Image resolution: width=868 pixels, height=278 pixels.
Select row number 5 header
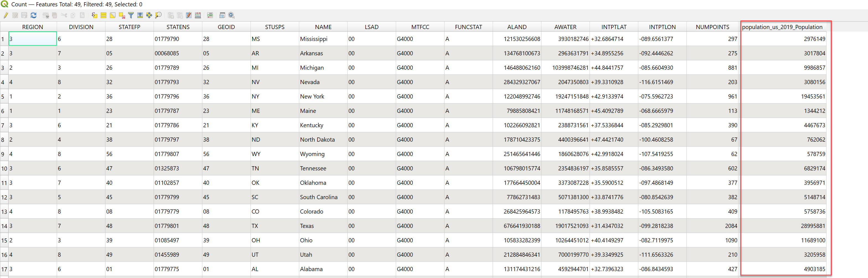[x=4, y=97]
